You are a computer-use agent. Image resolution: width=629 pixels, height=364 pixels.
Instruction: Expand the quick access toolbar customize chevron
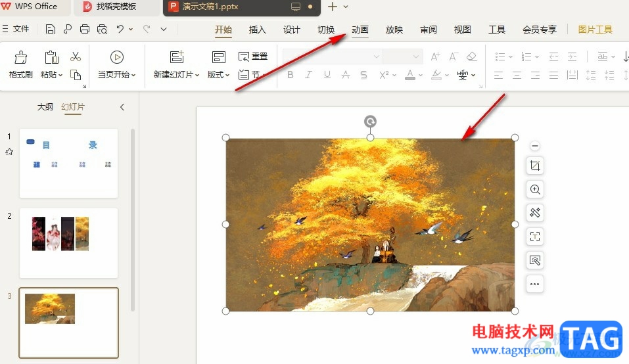pos(164,30)
